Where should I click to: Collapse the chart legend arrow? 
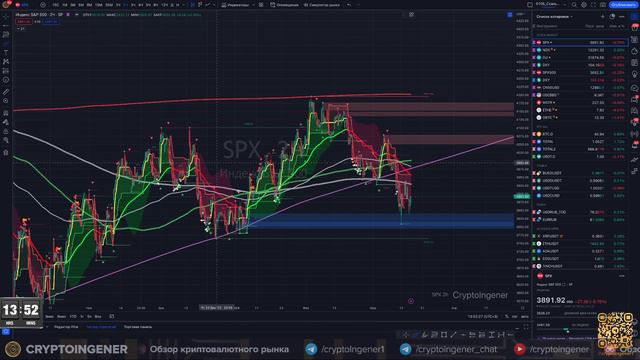[20, 29]
